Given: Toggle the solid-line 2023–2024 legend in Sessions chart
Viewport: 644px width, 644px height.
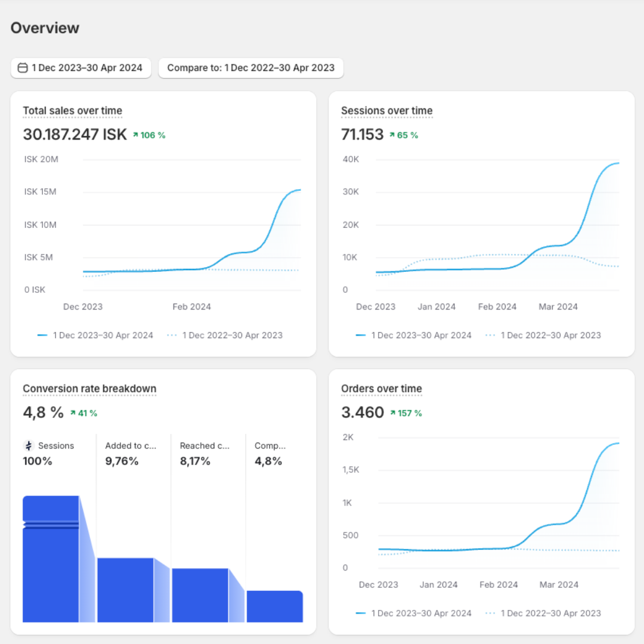Looking at the screenshot, I should tap(413, 335).
